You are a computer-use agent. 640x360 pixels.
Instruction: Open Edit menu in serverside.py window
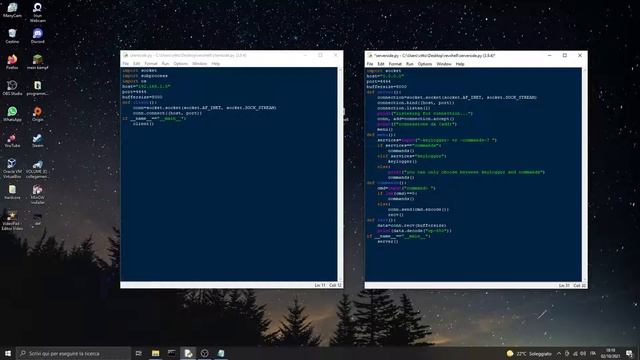(x=381, y=64)
